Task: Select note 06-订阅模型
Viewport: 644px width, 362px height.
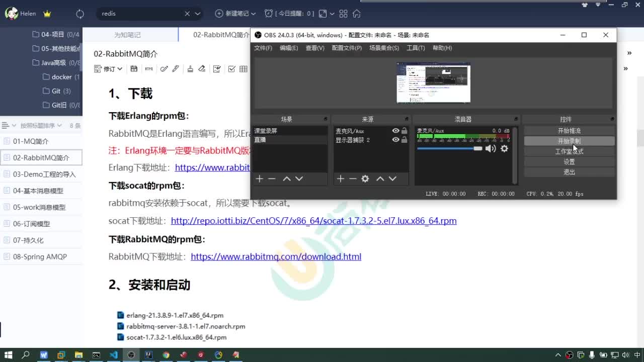Action: tap(41, 224)
